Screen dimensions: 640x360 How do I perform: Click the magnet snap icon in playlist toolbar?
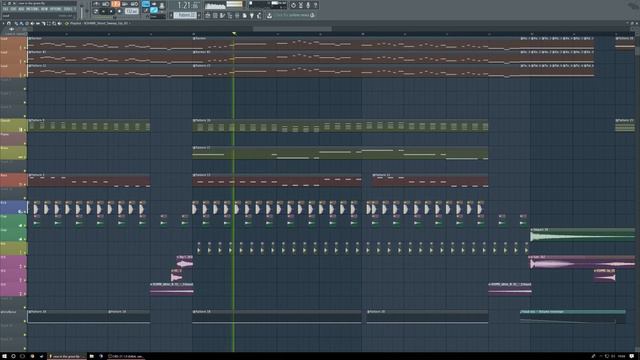point(9,23)
